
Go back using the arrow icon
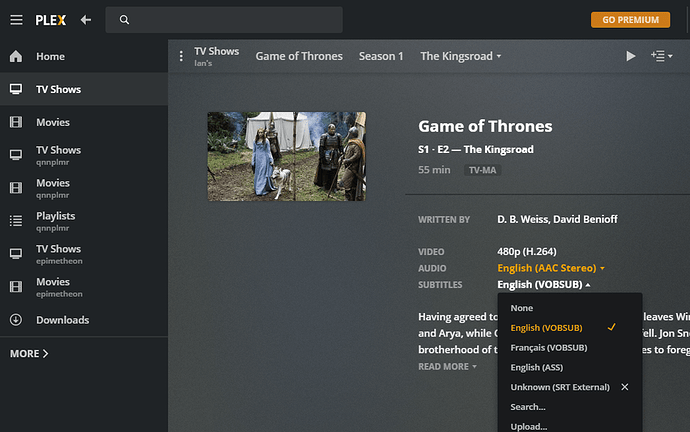[86, 20]
